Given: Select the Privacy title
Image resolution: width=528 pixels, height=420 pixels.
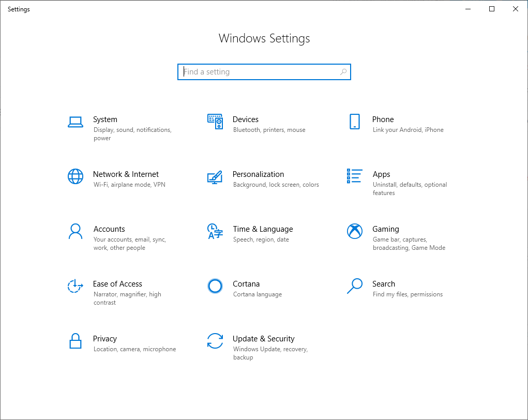Looking at the screenshot, I should [x=105, y=339].
